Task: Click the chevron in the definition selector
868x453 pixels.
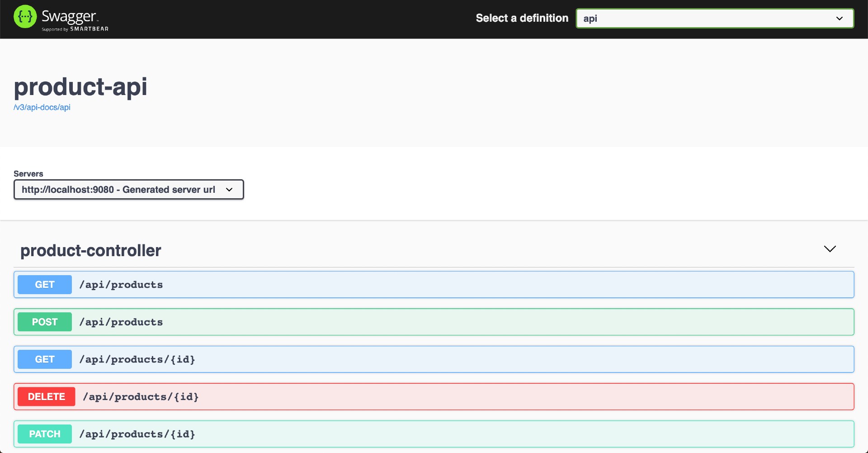Action: pyautogui.click(x=840, y=18)
